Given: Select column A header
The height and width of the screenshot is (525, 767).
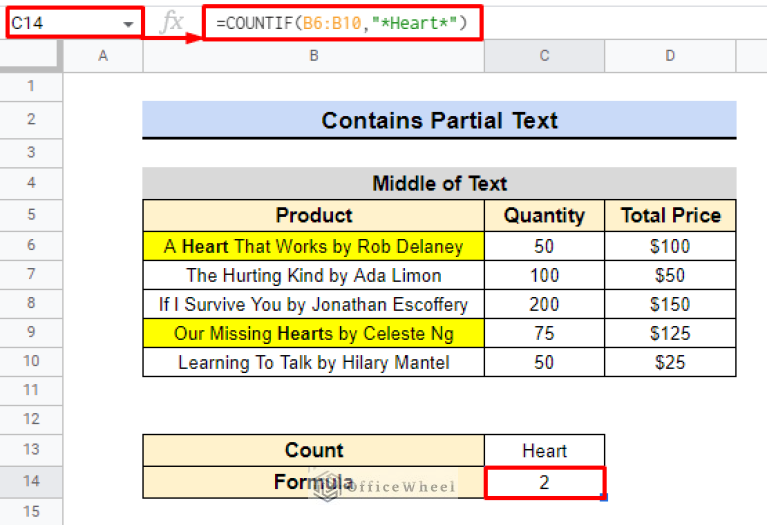Looking at the screenshot, I should (x=103, y=56).
